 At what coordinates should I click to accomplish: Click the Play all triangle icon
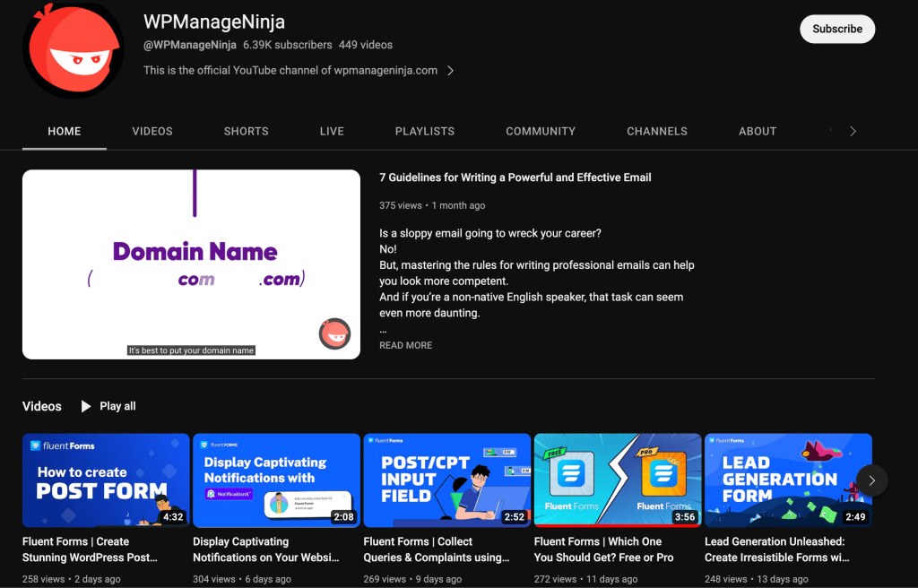[86, 406]
